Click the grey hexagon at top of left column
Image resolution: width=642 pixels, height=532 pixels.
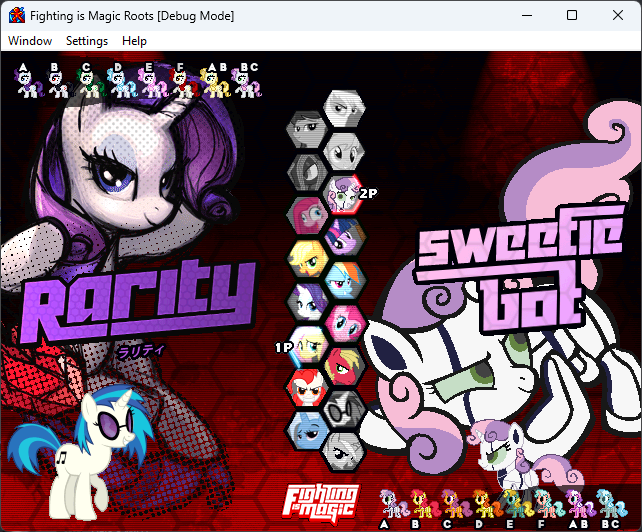(307, 129)
